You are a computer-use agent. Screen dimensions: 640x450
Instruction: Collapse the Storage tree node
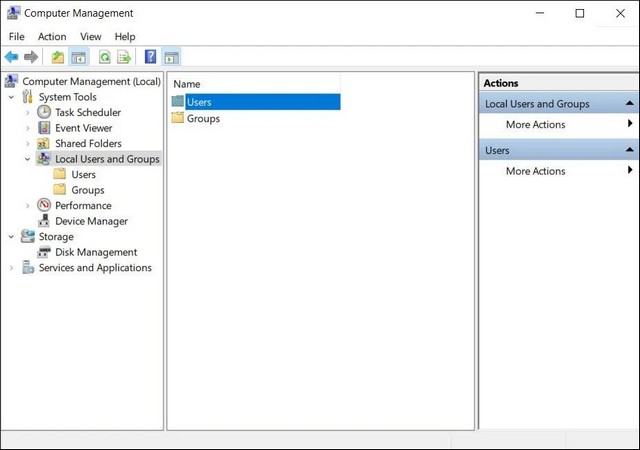[x=11, y=237]
